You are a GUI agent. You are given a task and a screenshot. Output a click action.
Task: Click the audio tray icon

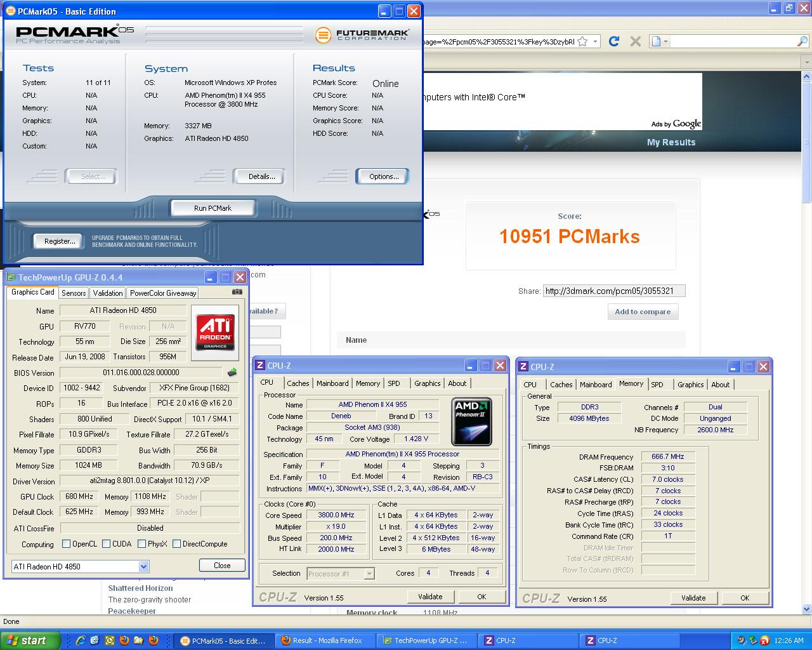(x=741, y=640)
